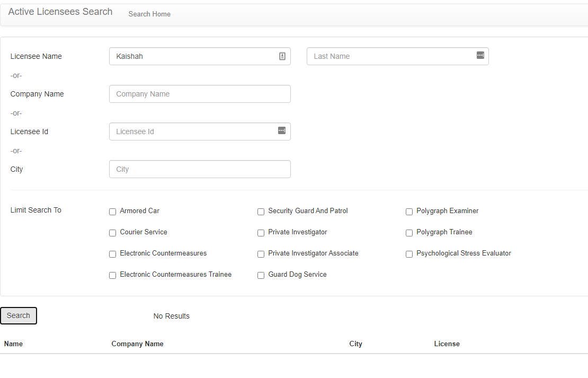Screen dimensions: 588x378
Task: Click the Search button
Action: tap(19, 315)
